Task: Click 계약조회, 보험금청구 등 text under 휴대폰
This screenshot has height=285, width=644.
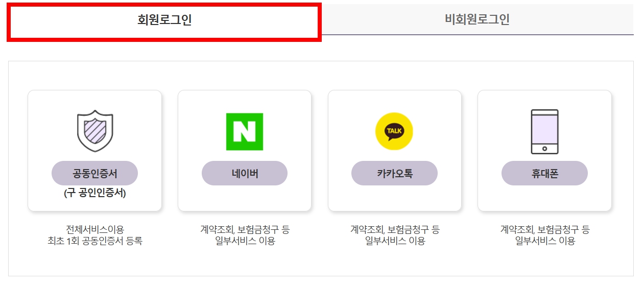Action: click(x=544, y=229)
